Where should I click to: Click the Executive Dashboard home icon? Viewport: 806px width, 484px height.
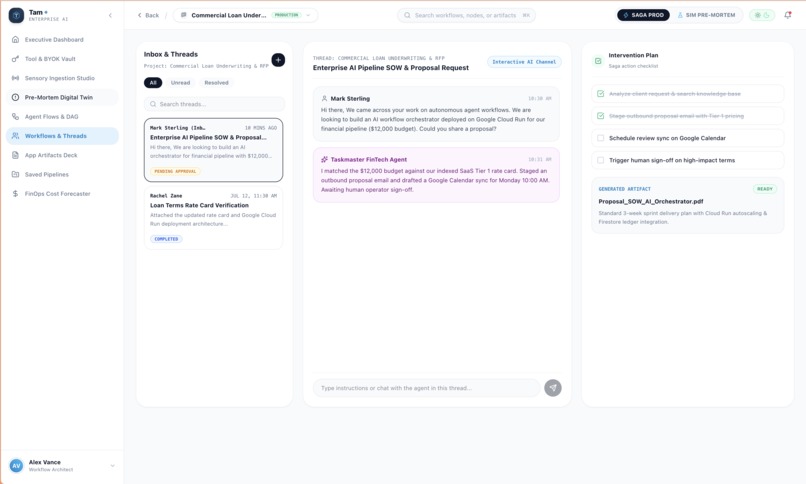tap(15, 40)
